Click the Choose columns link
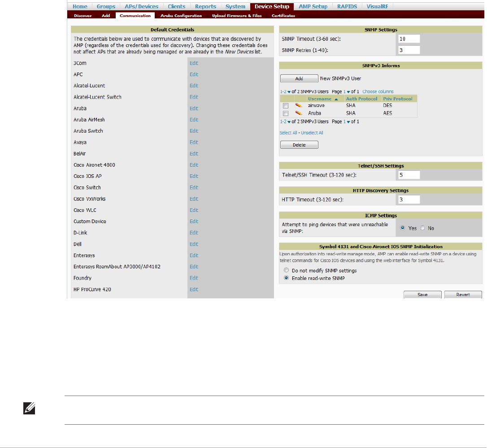The height and width of the screenshot is (448, 487). click(378, 91)
